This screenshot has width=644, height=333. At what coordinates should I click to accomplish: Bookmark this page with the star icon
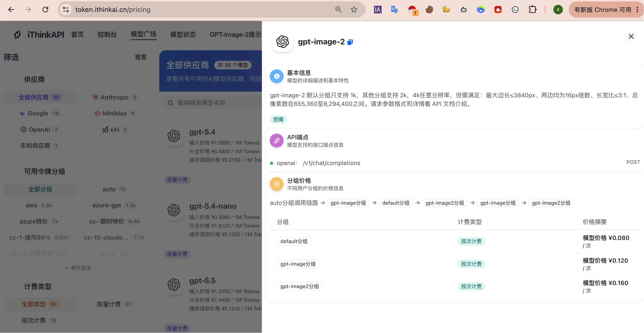[x=354, y=10]
